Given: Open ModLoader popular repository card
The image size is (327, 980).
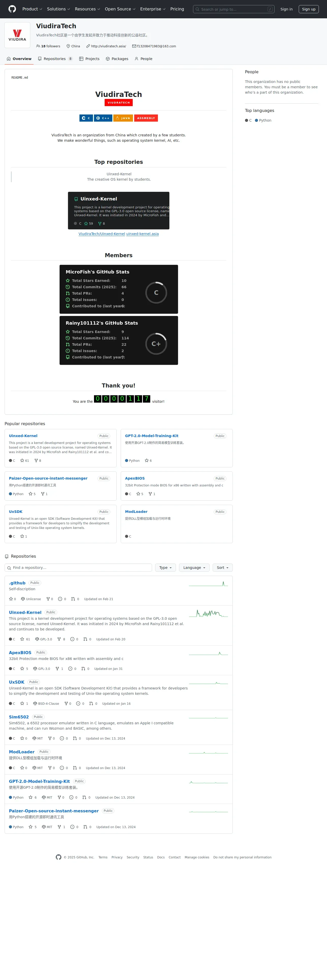Looking at the screenshot, I should (x=136, y=512).
